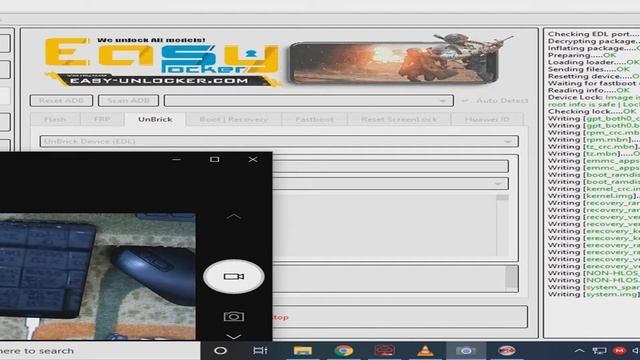Click the Easy Unlocker logo
640x360 pixels.
click(162, 61)
